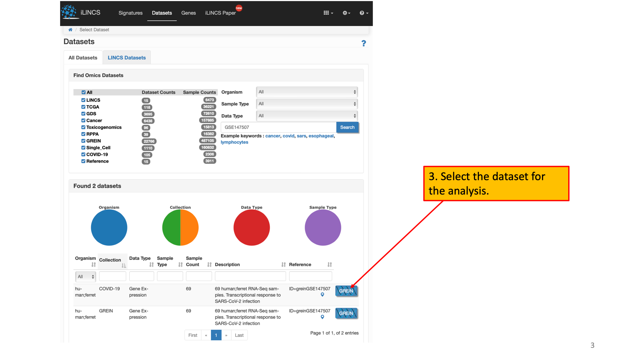Click the 'cancer' example keyword link
The image size is (644, 362).
[x=273, y=136]
